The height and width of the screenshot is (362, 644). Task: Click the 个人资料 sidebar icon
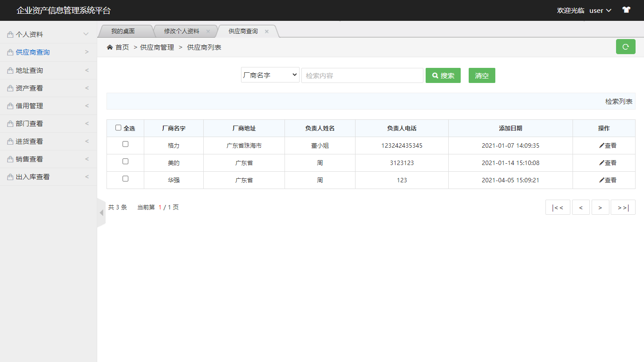[x=9, y=34]
